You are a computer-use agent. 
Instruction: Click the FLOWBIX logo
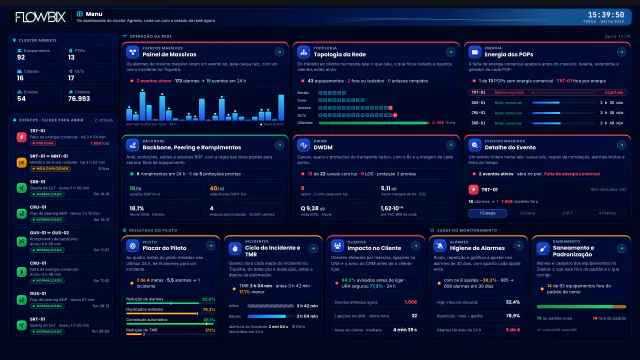point(40,17)
